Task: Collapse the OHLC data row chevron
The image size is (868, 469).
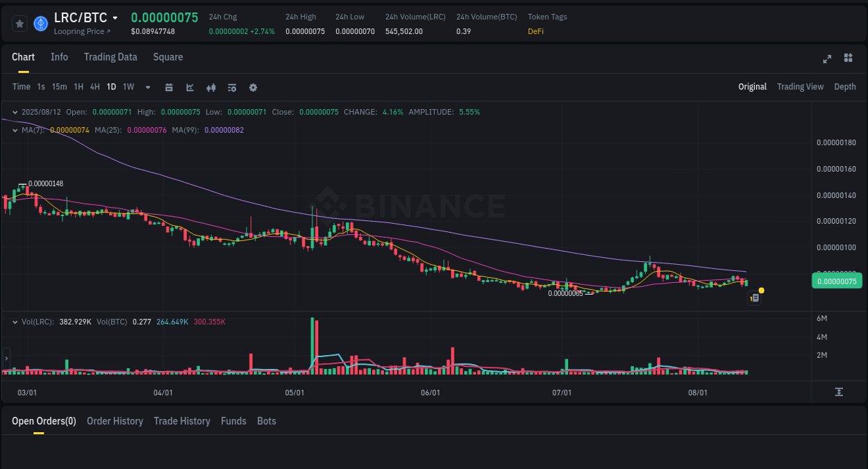Action: (x=14, y=111)
